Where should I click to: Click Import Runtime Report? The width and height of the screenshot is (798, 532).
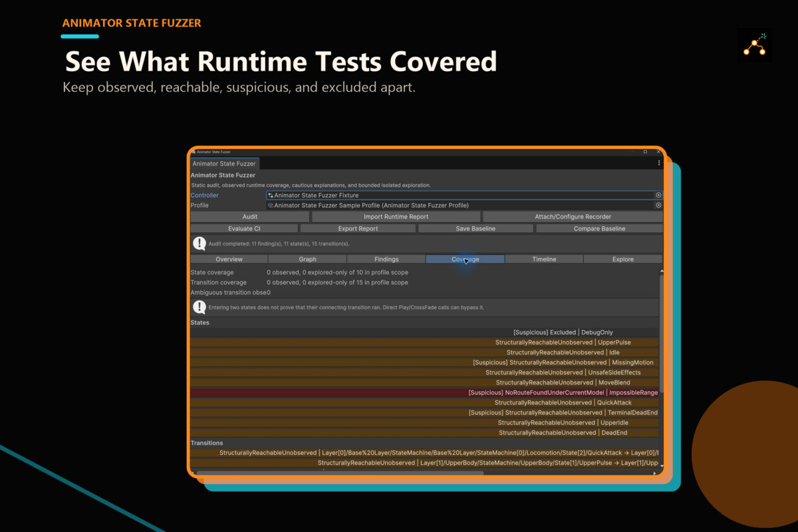pyautogui.click(x=396, y=217)
